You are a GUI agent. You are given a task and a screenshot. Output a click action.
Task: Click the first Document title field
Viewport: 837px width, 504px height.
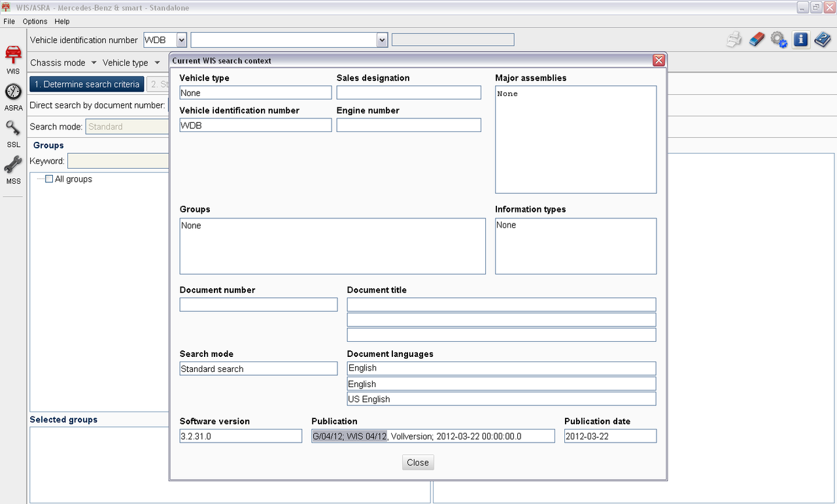coord(502,305)
